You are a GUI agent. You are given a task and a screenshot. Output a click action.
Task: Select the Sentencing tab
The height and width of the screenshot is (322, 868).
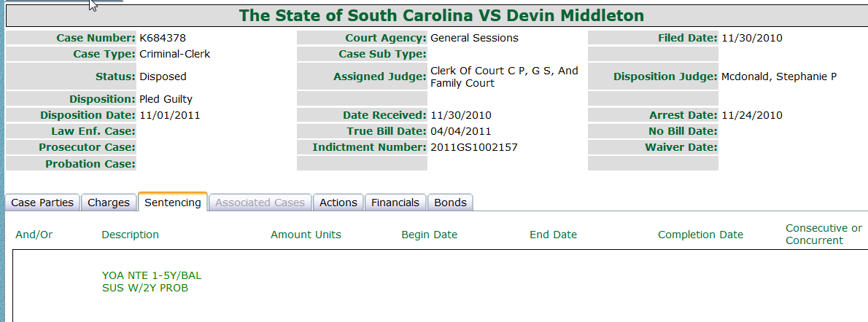point(173,202)
